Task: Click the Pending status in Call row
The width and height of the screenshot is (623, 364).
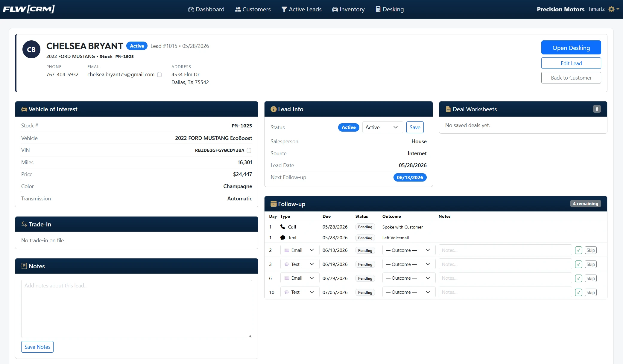Action: coord(365,227)
